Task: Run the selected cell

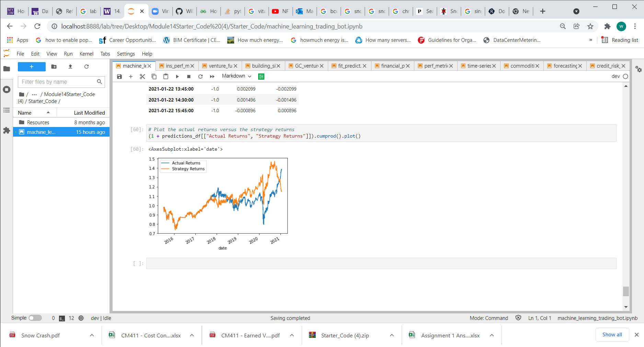Action: coord(177,77)
